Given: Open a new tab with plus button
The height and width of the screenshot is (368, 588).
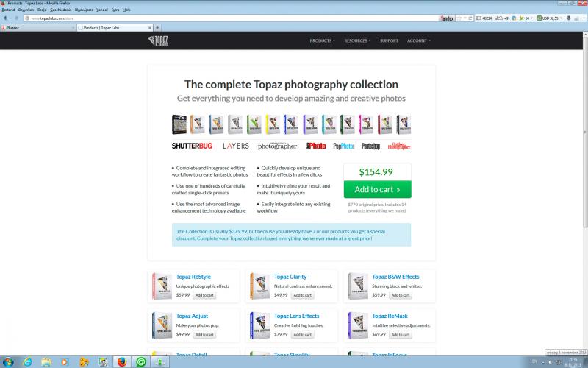Looking at the screenshot, I should coord(157,28).
